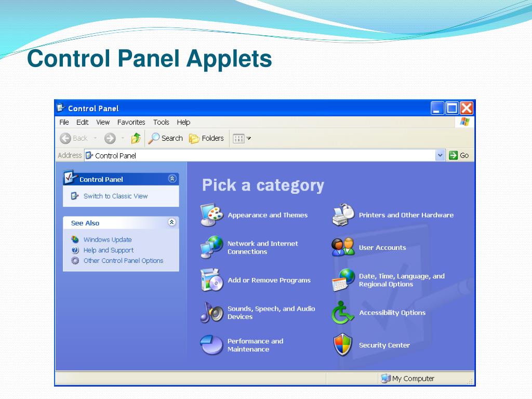Select the Accessibility Options link
The image size is (532, 399).
(392, 313)
